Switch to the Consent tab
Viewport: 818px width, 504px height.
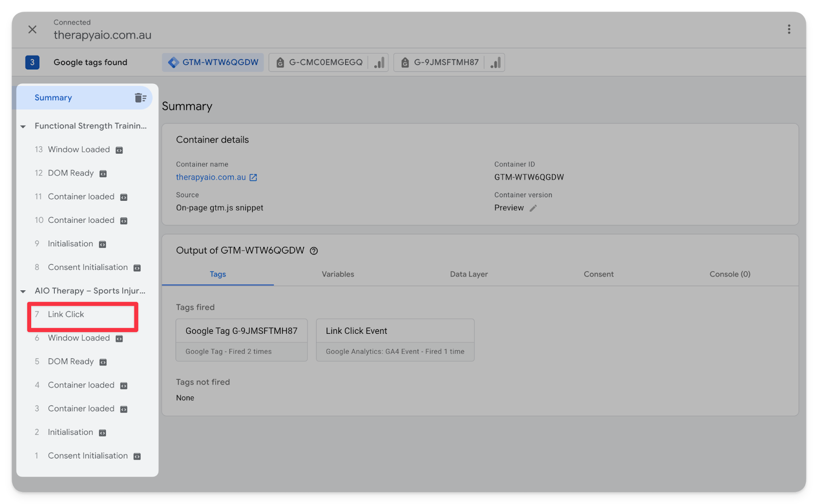(x=598, y=274)
